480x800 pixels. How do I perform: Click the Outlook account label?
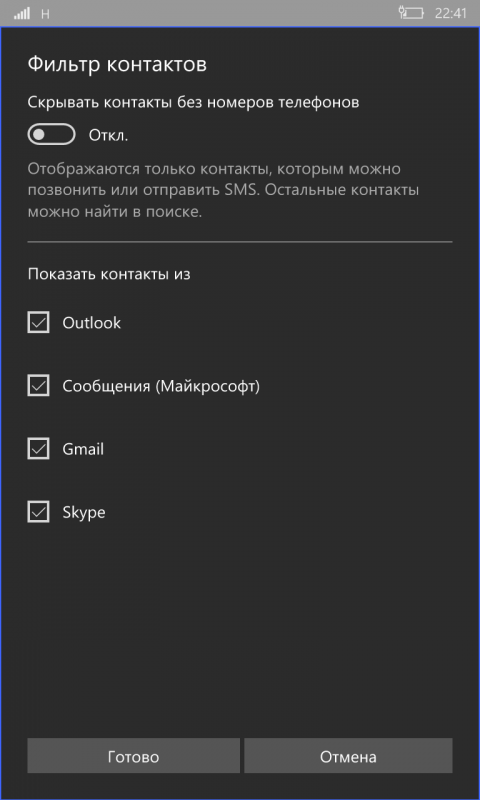pyautogui.click(x=92, y=323)
